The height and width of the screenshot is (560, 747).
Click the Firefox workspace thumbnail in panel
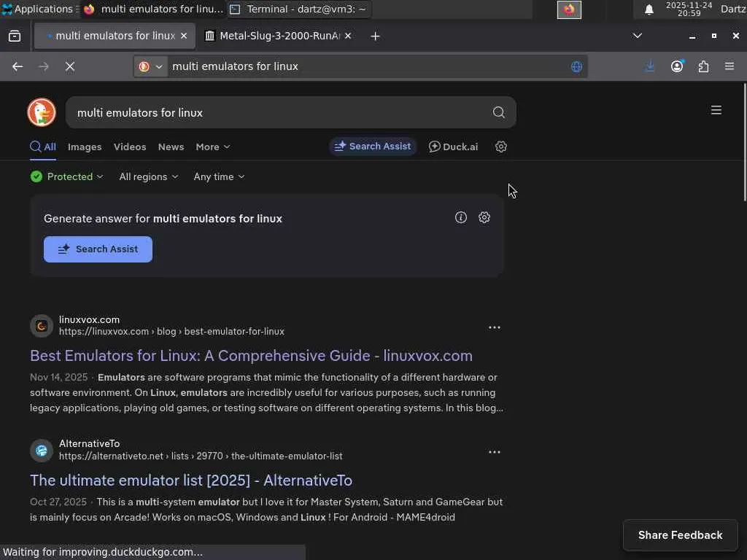click(569, 9)
